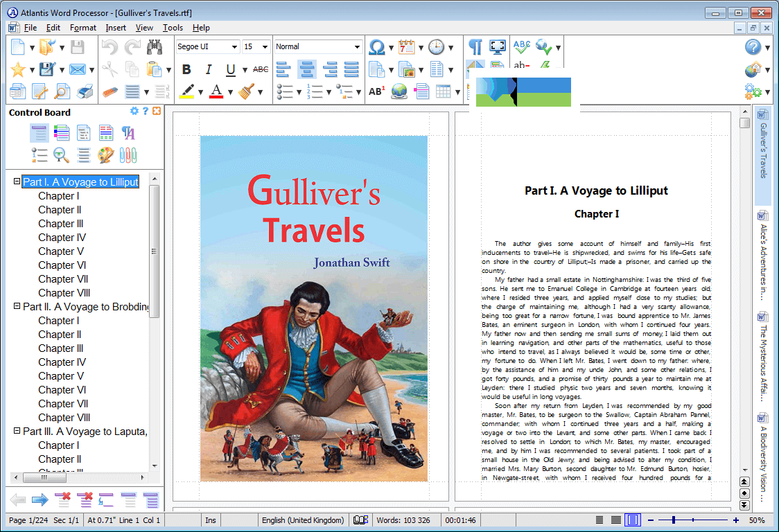779x532 pixels.
Task: Click the eraser Clear Formatting icon
Action: (x=110, y=92)
